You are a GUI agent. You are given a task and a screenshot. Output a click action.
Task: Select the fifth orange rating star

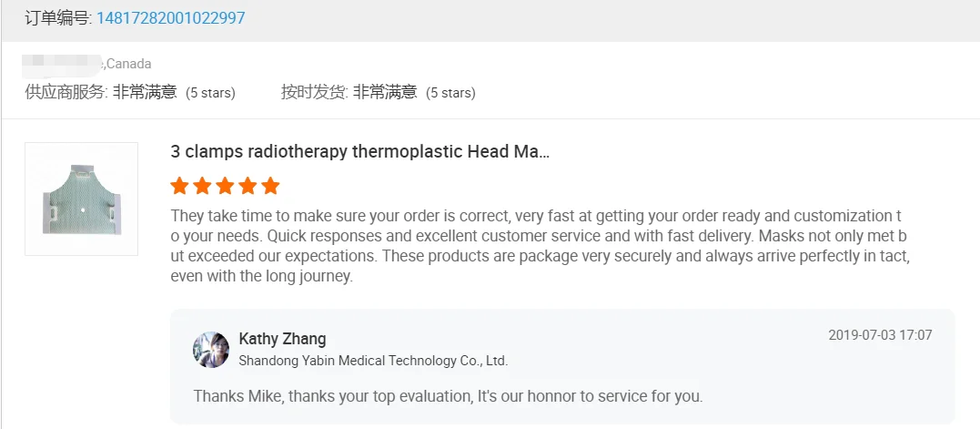[x=270, y=187]
